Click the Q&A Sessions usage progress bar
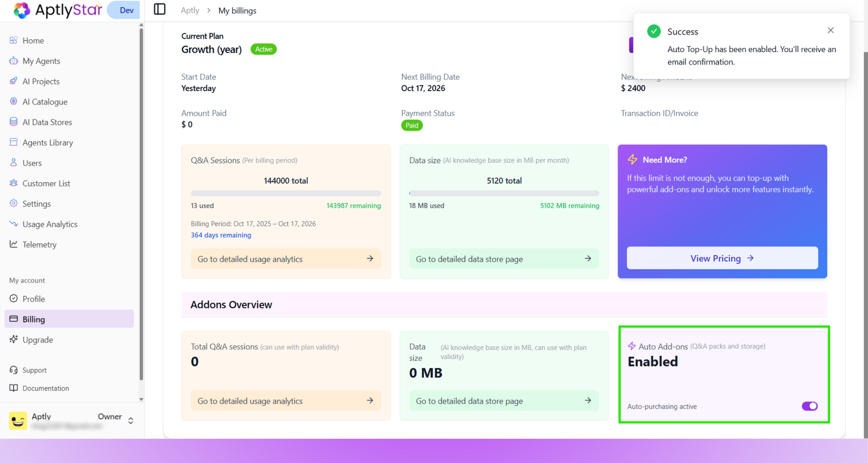This screenshot has width=868, height=463. [x=286, y=193]
